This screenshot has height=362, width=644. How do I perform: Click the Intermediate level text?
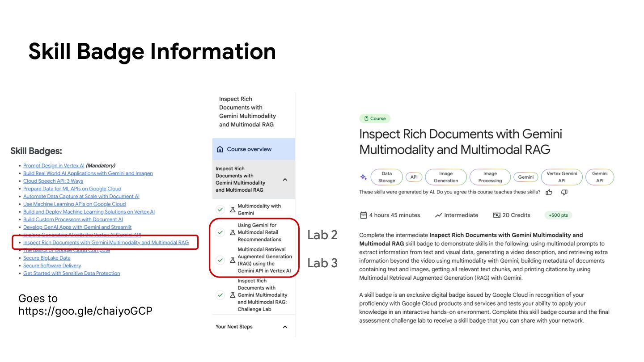461,215
